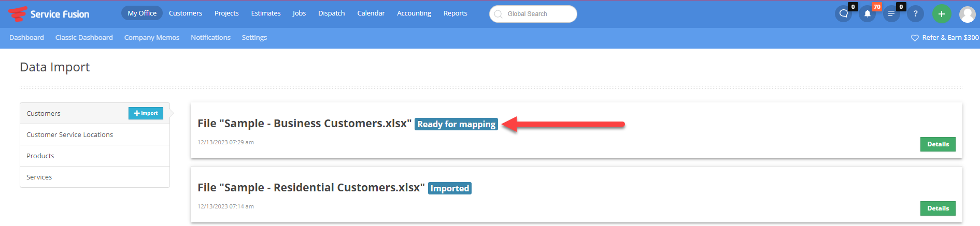The image size is (980, 226).
Task: Open the notifications bell icon
Action: (x=868, y=14)
